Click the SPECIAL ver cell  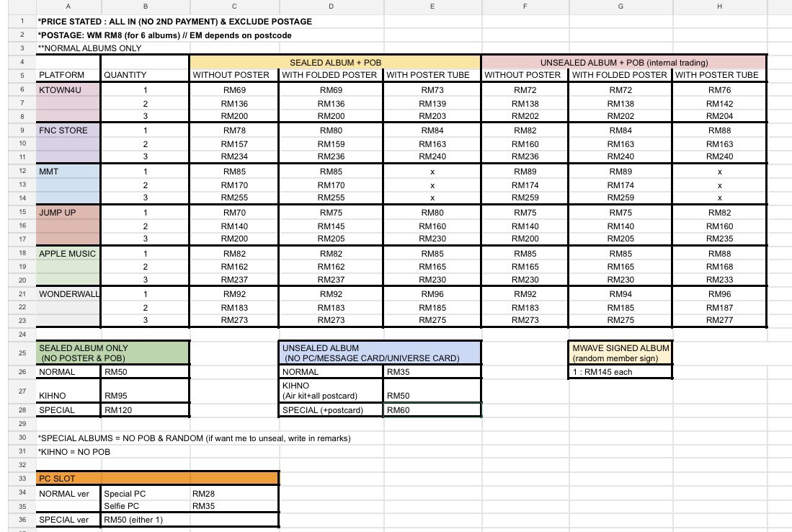[x=68, y=519]
